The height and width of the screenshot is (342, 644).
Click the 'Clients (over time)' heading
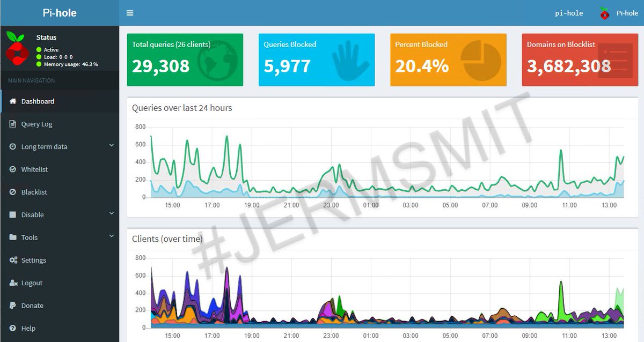pyautogui.click(x=167, y=239)
